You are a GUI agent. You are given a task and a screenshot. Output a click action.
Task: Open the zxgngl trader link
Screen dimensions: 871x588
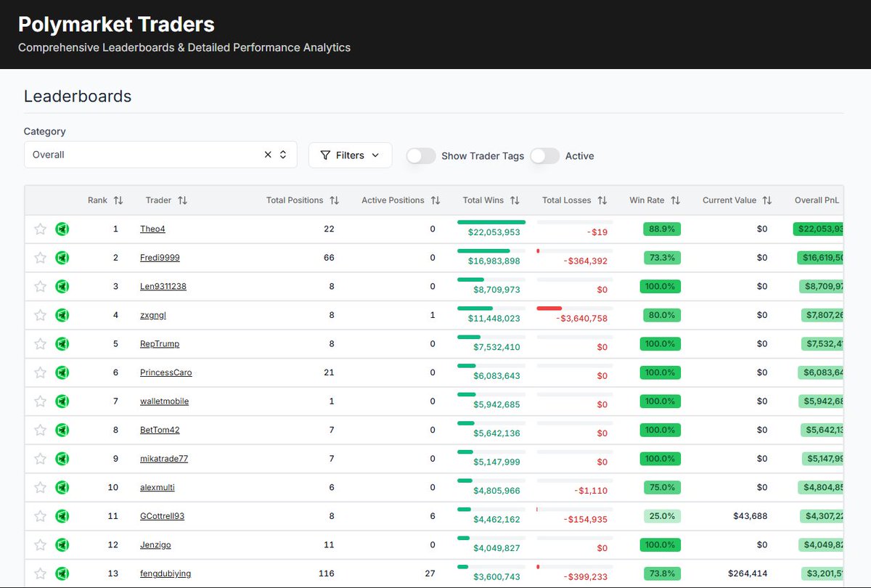click(x=152, y=315)
